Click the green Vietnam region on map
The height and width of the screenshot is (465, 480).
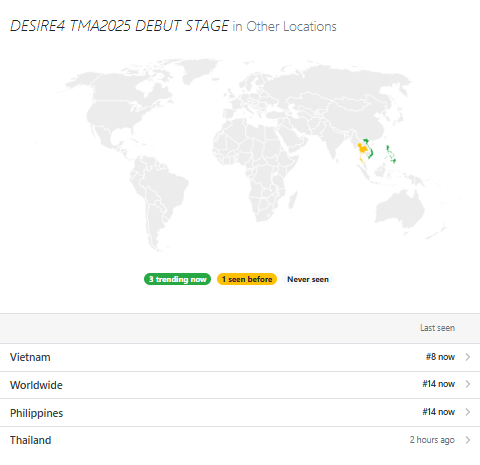coord(372,153)
